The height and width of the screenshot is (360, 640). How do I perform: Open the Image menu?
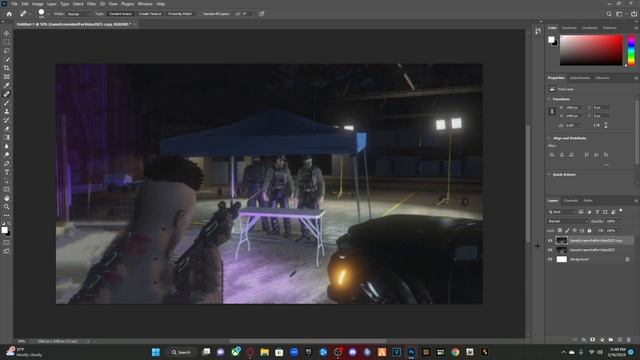click(38, 4)
